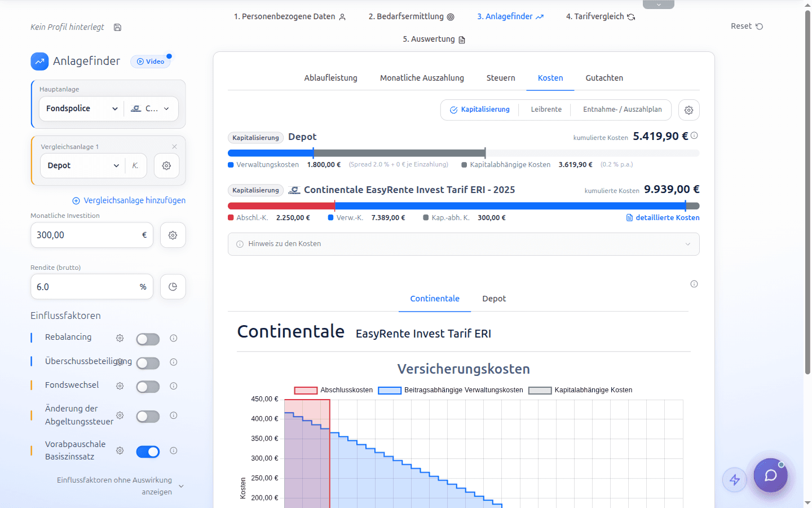Toggle Änderung der Abgeltungssteuer switch

pos(148,417)
